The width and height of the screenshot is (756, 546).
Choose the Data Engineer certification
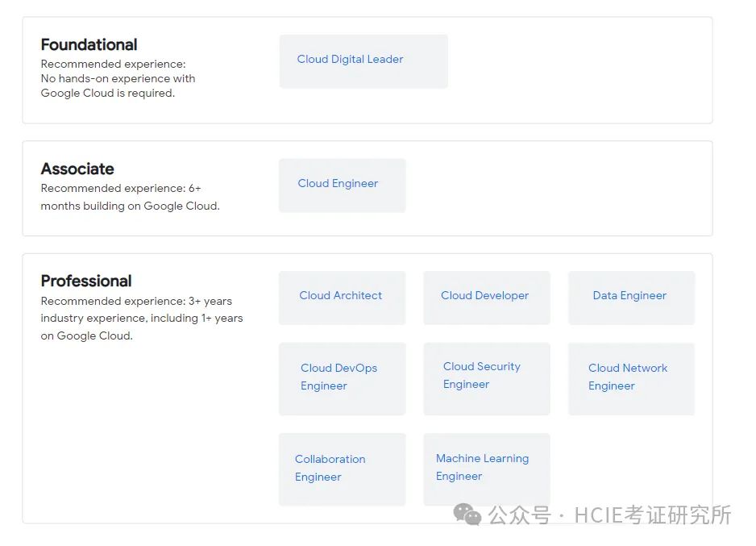click(x=632, y=298)
